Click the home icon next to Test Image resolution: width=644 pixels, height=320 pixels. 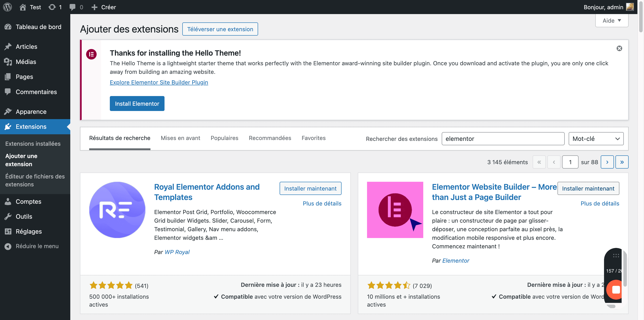coord(23,7)
